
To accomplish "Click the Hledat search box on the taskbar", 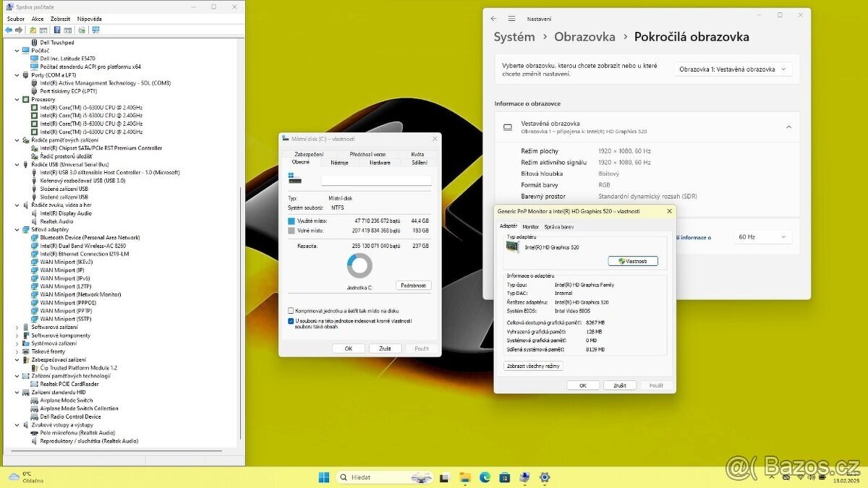I will click(x=384, y=477).
